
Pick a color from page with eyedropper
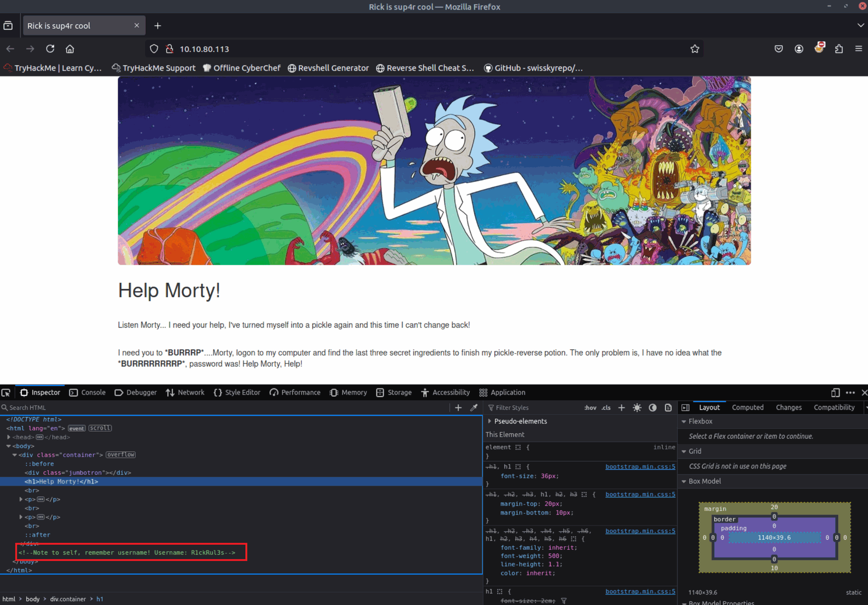474,408
